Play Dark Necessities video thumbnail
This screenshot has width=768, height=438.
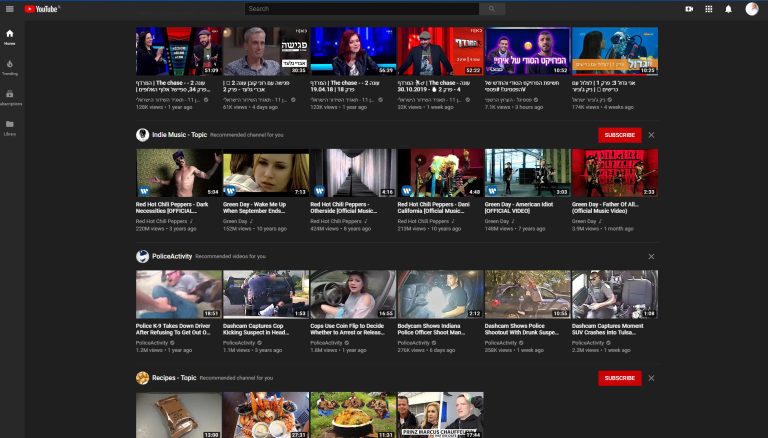179,173
